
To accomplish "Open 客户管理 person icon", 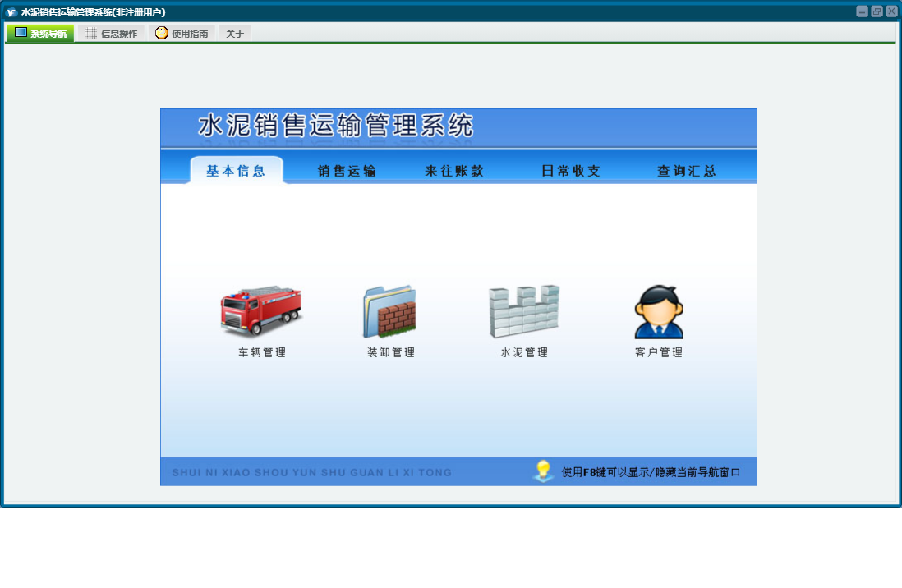I will click(x=659, y=311).
